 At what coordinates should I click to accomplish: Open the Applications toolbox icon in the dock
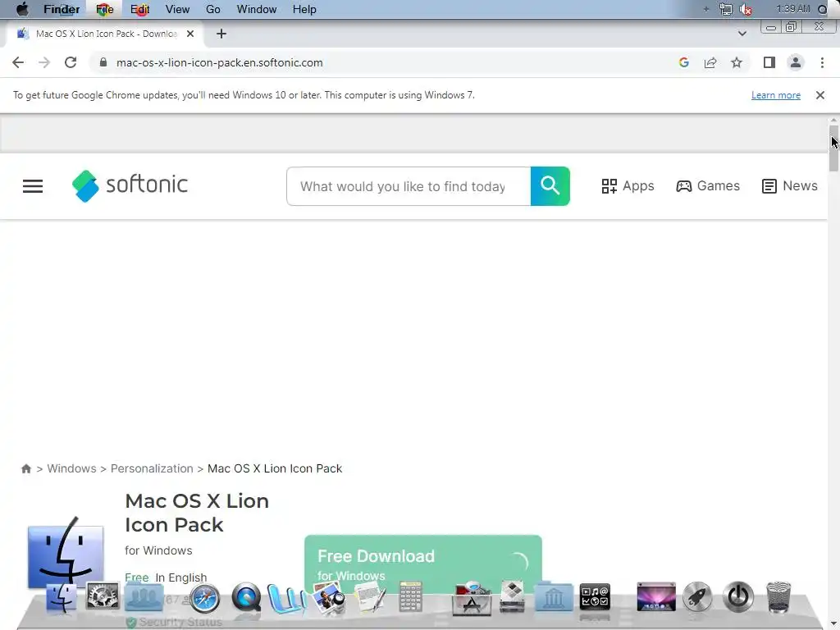click(x=471, y=598)
